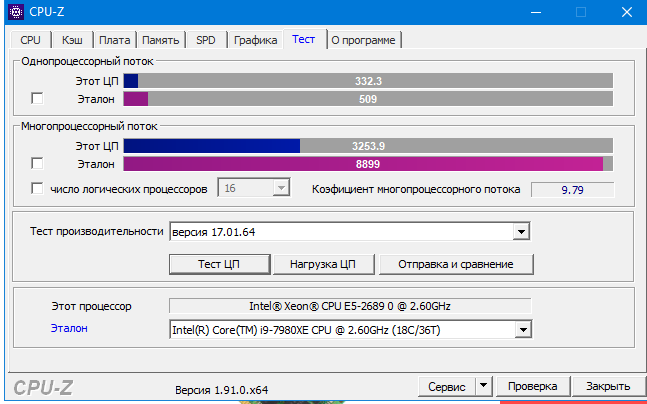Click Отправка и сравнение button
Viewport: 647px width, 404px height.
point(455,264)
